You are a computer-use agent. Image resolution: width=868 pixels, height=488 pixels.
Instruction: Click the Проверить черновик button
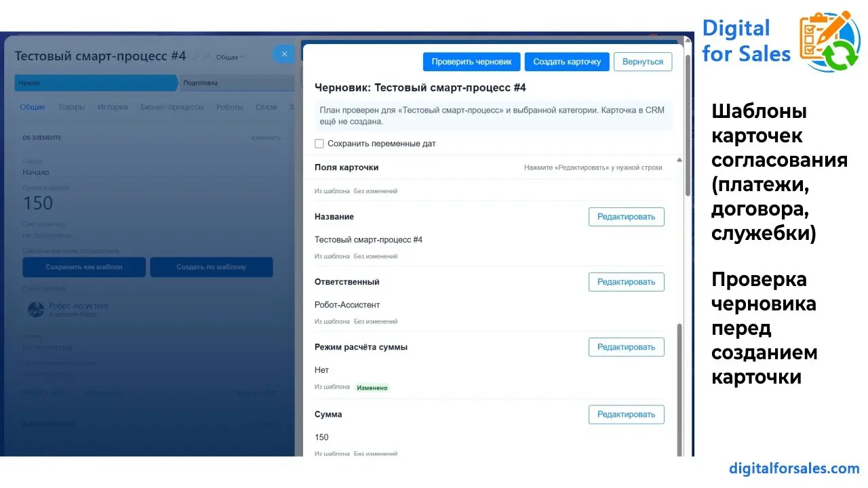pos(472,62)
